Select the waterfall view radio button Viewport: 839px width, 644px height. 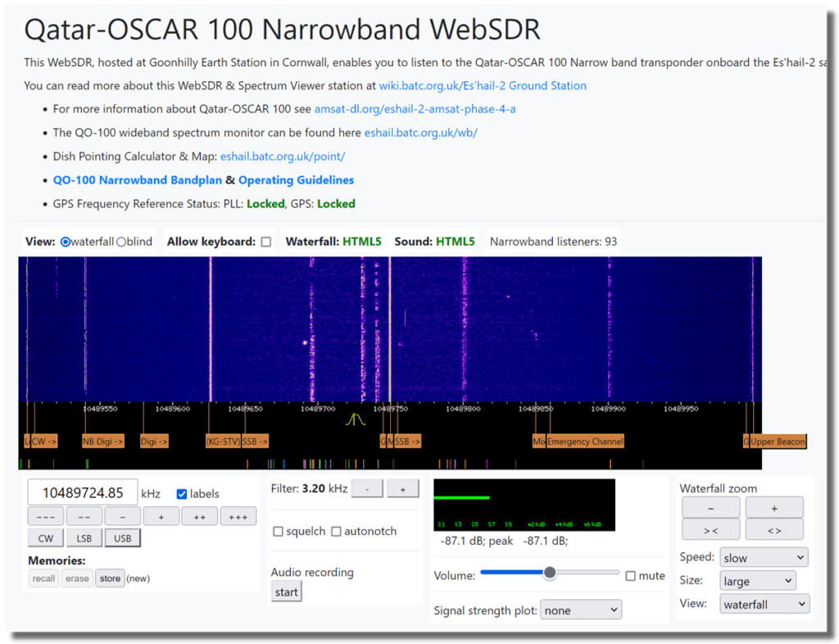pos(66,242)
